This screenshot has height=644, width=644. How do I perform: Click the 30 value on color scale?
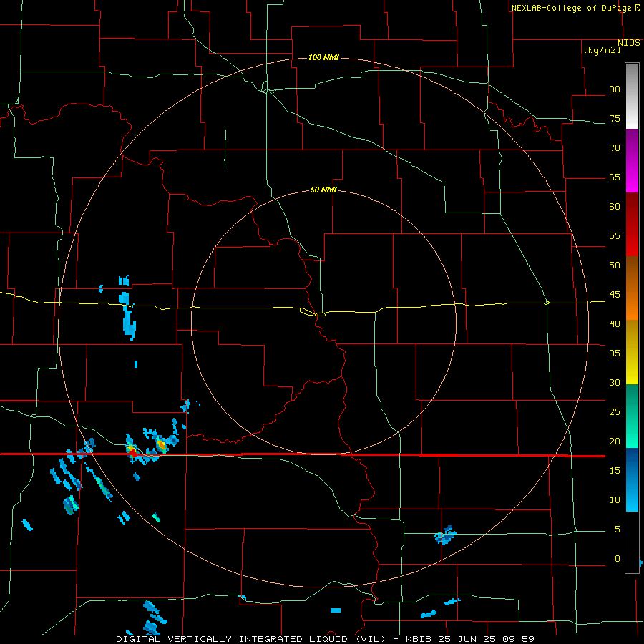615,382
